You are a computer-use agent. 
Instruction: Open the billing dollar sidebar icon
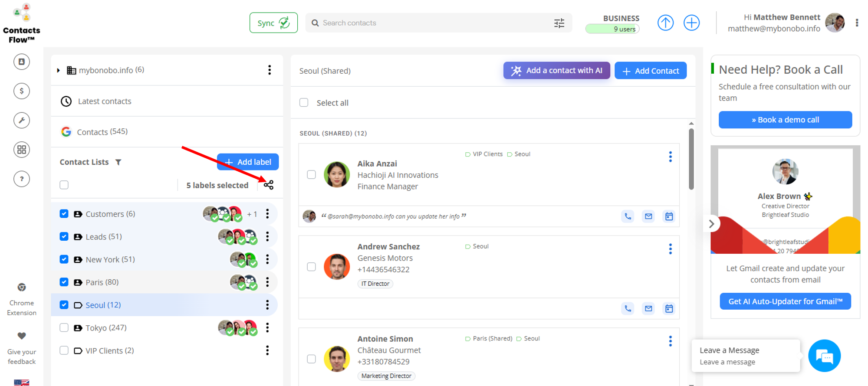[22, 91]
